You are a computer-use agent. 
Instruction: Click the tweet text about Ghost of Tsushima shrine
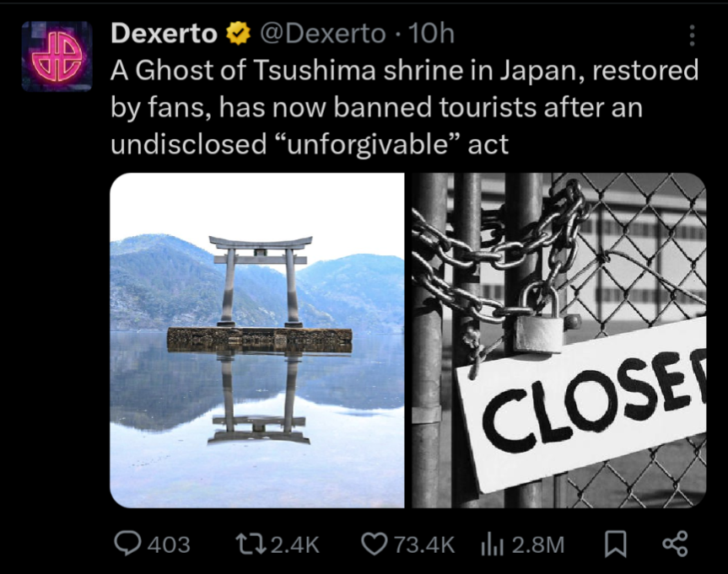[404, 107]
